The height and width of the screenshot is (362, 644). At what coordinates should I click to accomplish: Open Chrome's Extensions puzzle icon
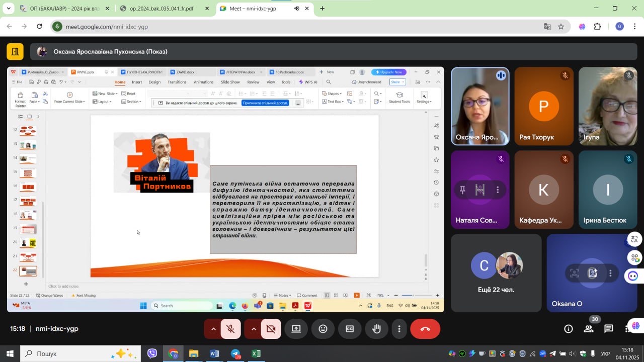598,27
